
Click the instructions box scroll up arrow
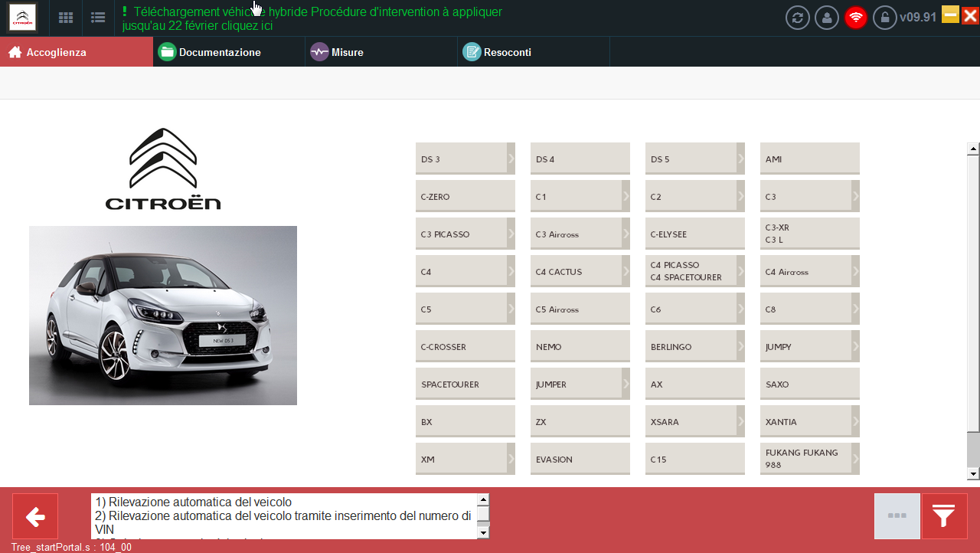pos(483,499)
